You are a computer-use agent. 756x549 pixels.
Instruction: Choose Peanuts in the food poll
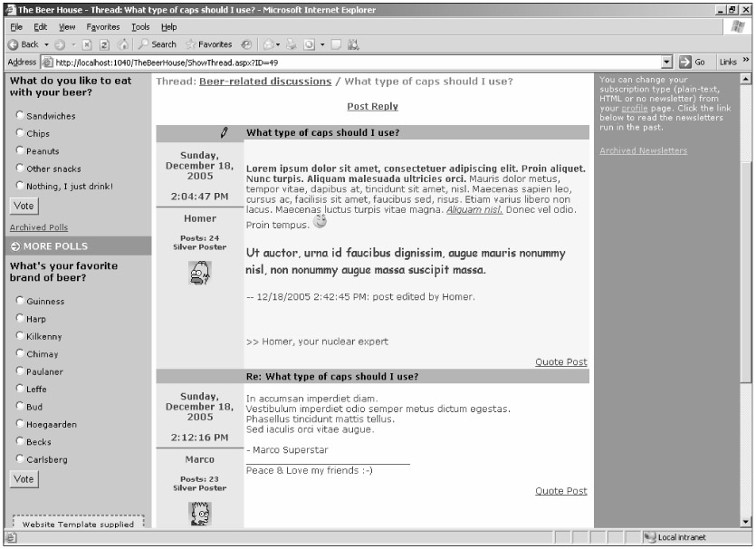pos(19,151)
